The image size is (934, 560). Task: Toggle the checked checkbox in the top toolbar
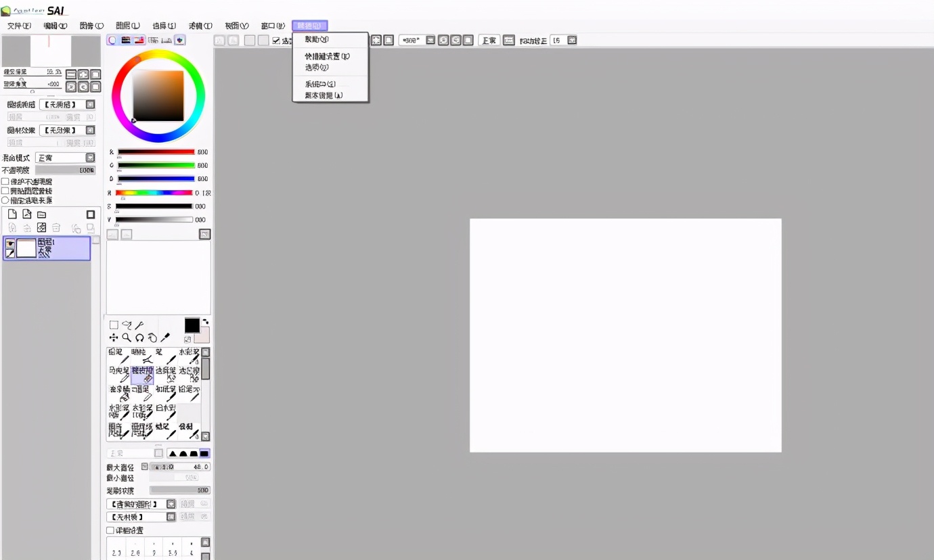pyautogui.click(x=276, y=41)
